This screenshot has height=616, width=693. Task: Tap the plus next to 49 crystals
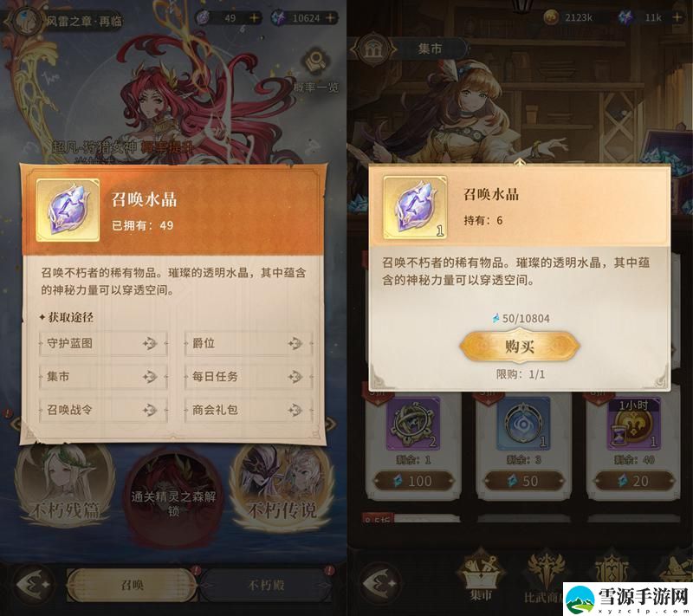[x=255, y=18]
